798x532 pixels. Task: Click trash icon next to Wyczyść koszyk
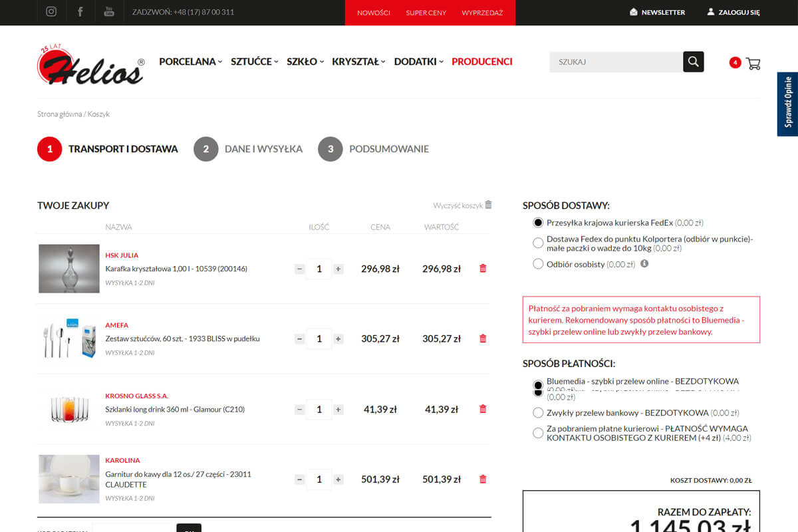pyautogui.click(x=489, y=205)
